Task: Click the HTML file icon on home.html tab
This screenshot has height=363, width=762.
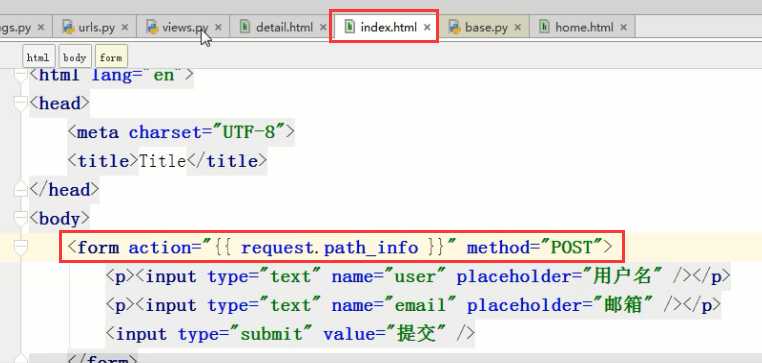Action: tap(545, 27)
